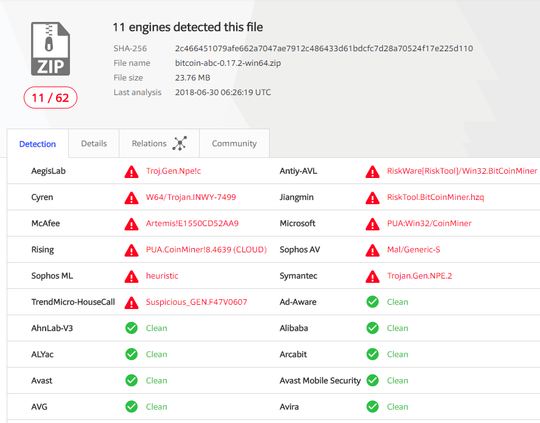Image resolution: width=540 pixels, height=423 pixels.
Task: Click the warning icon for TrendMicro-HouseCall
Action: point(132,302)
